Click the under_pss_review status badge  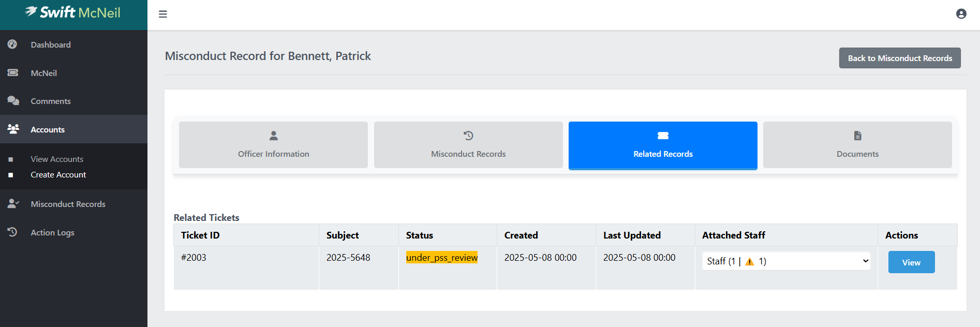click(442, 258)
